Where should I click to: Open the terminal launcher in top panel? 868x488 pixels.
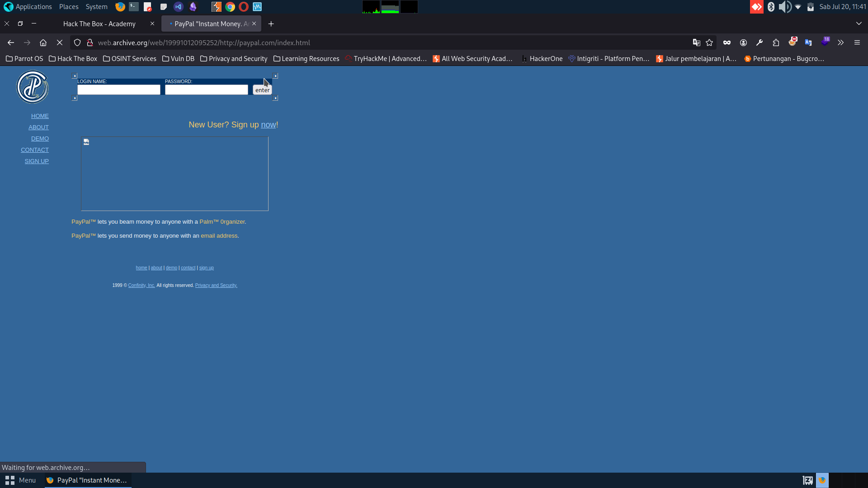134,7
